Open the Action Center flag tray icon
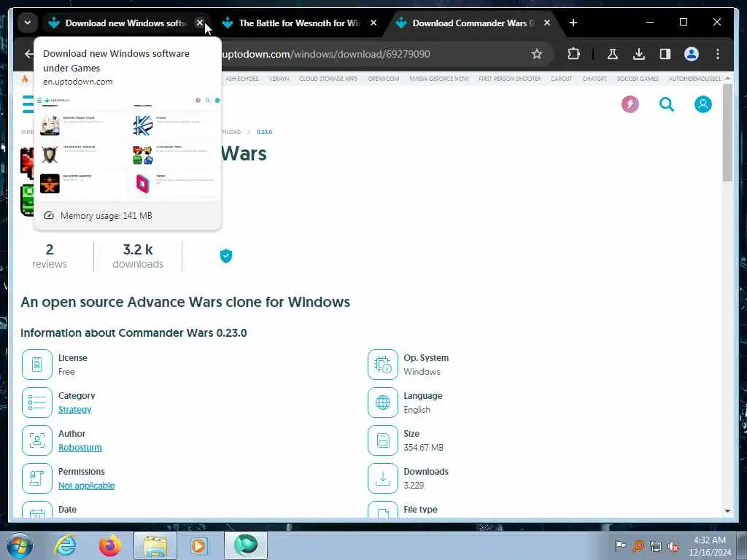 tap(620, 545)
